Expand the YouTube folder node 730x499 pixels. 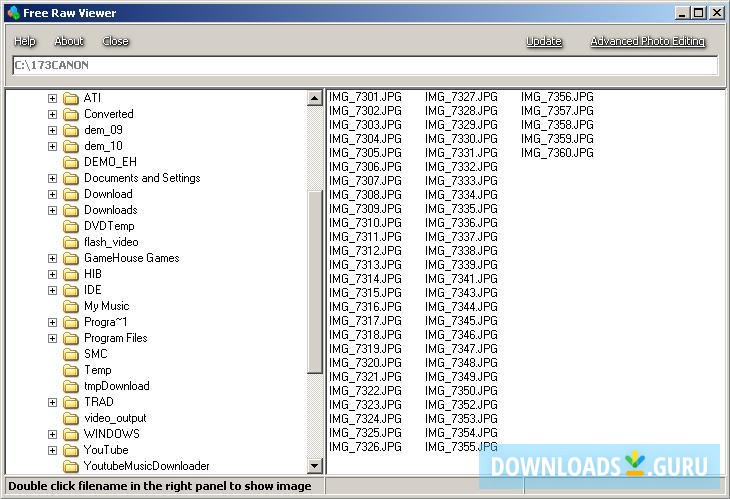coord(53,450)
